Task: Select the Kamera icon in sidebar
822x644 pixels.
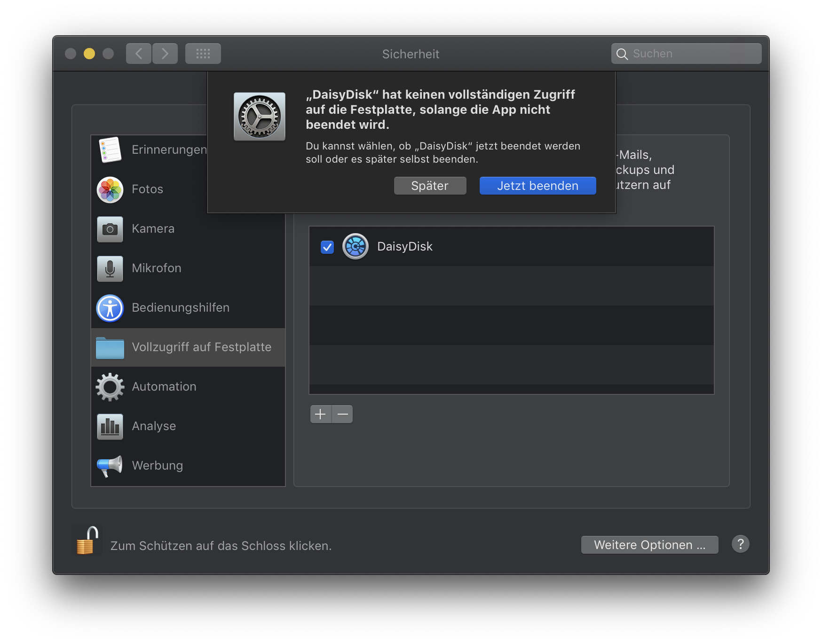Action: (x=110, y=229)
